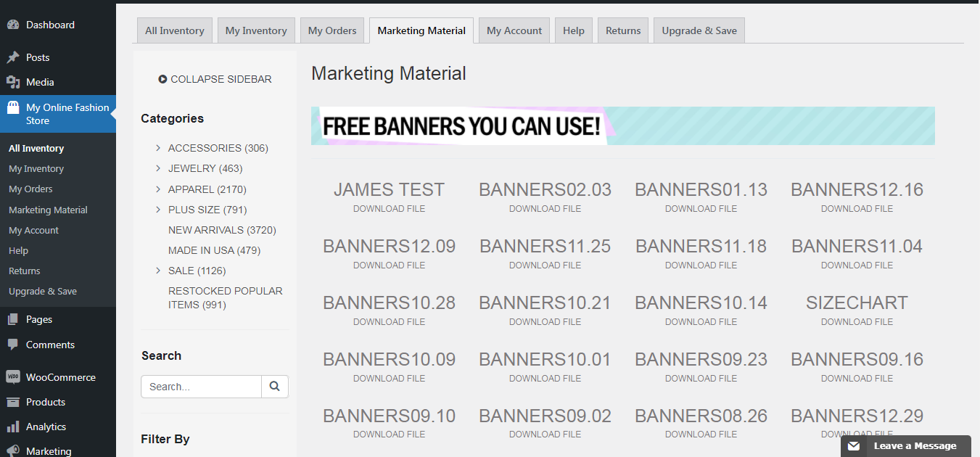The height and width of the screenshot is (457, 980).
Task: Click the BANNERS10.14 title
Action: pos(701,303)
